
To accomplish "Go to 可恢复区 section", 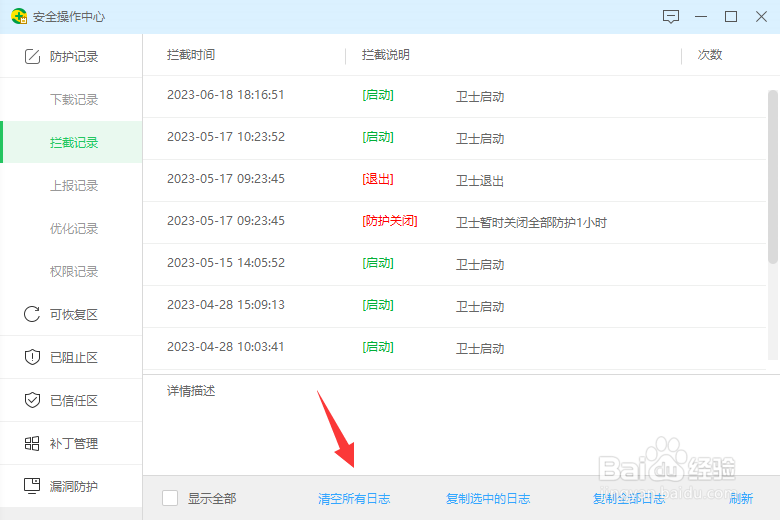I will click(74, 314).
